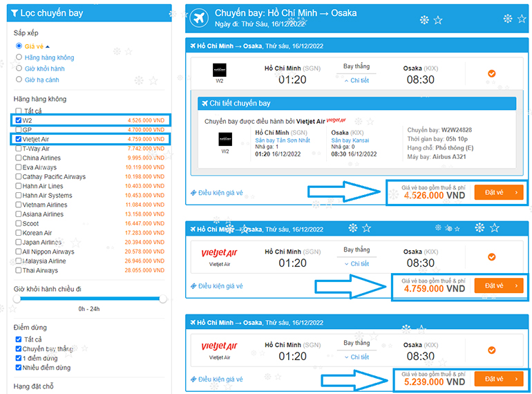This screenshot has height=394, width=532.
Task: Select the Giờ khởi hành sort radio button
Action: coord(19,68)
